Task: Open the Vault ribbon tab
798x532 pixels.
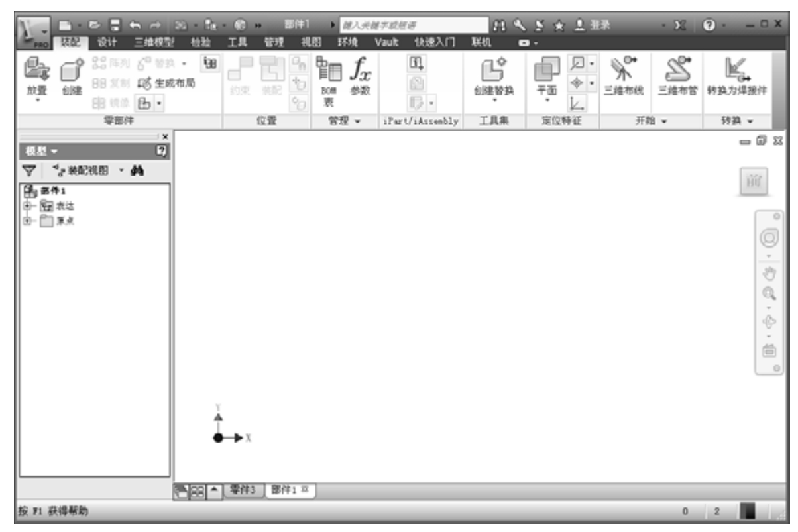Action: pyautogui.click(x=386, y=42)
